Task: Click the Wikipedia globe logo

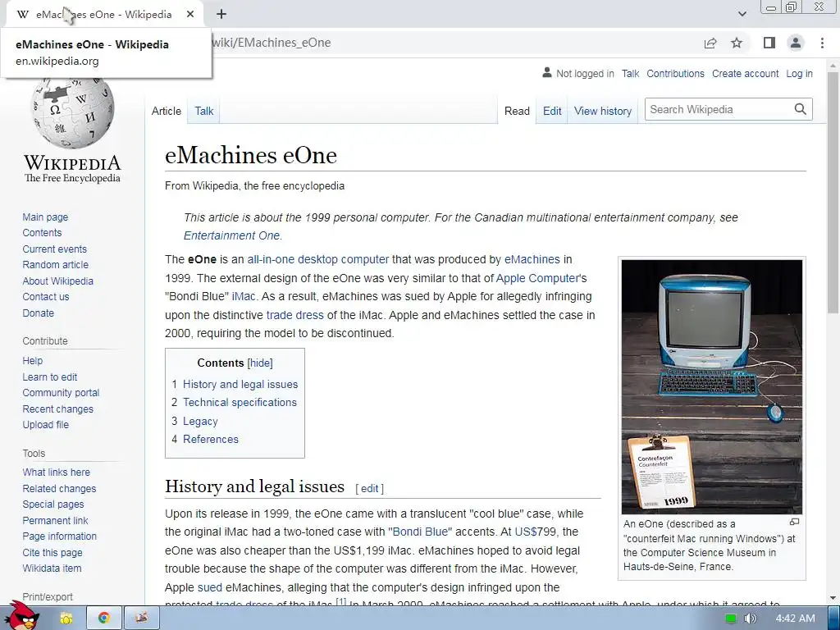Action: click(x=72, y=112)
